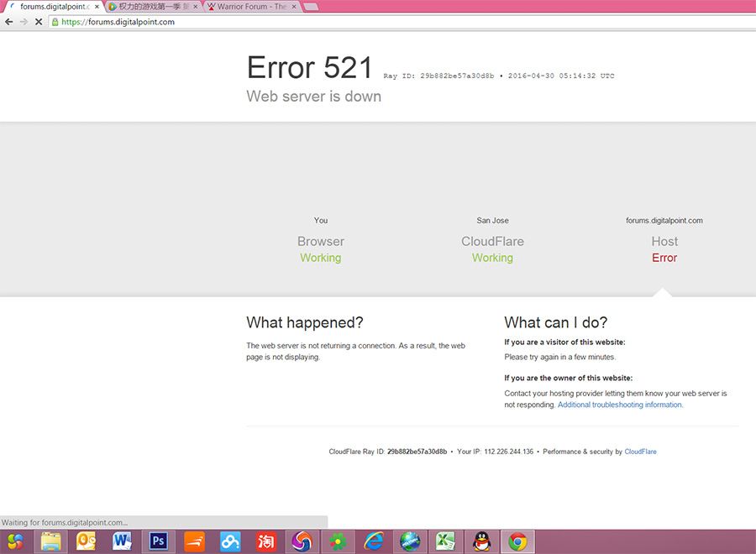Switch to the Chinese-titled video tab

(x=154, y=7)
